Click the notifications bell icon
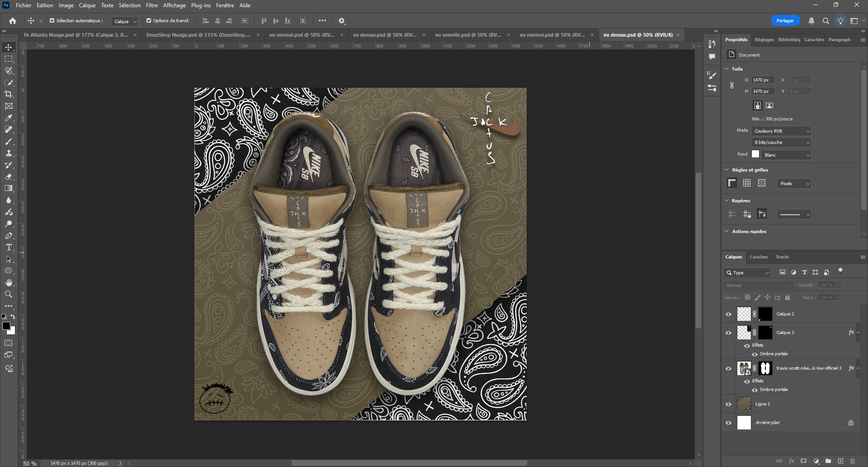 [811, 21]
